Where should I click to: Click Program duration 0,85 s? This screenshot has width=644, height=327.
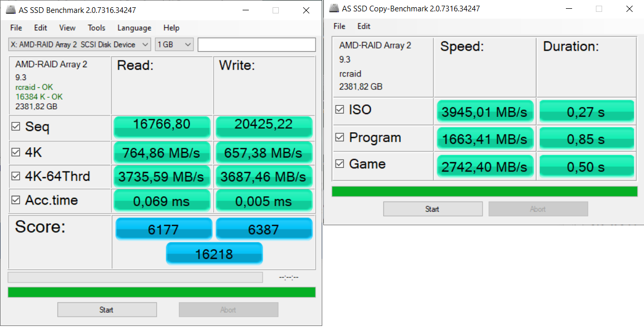click(x=587, y=138)
